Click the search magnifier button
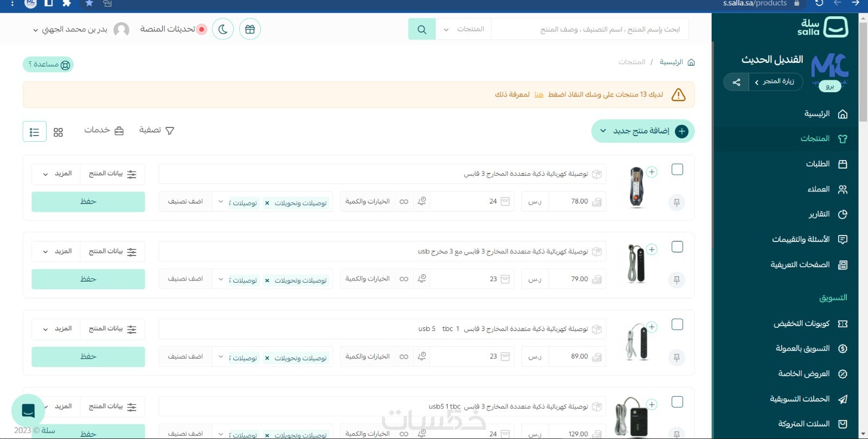 422,29
